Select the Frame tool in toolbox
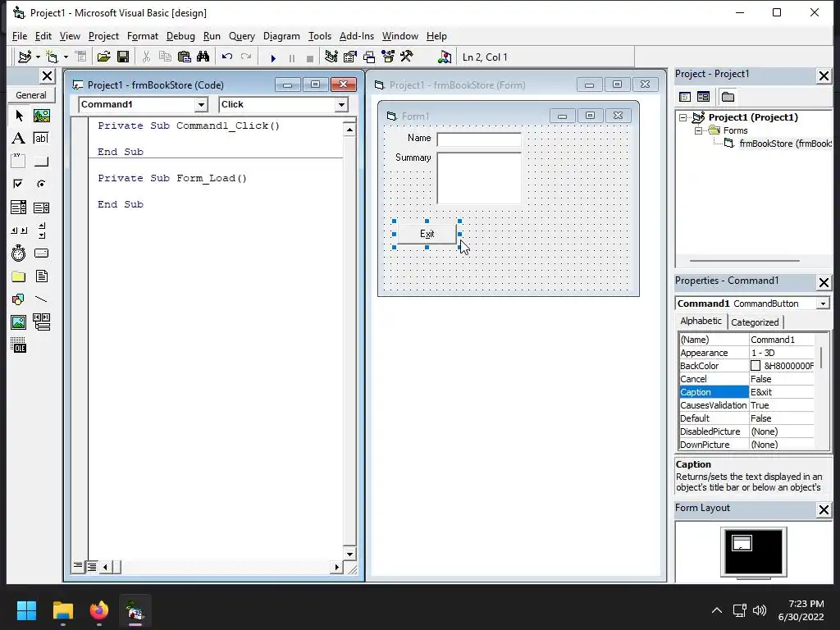The height and width of the screenshot is (630, 840). pyautogui.click(x=19, y=162)
